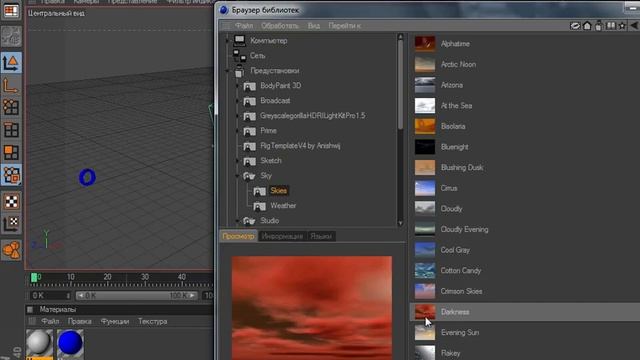
Task: Expand the Prime folder
Action: pyautogui.click(x=238, y=131)
